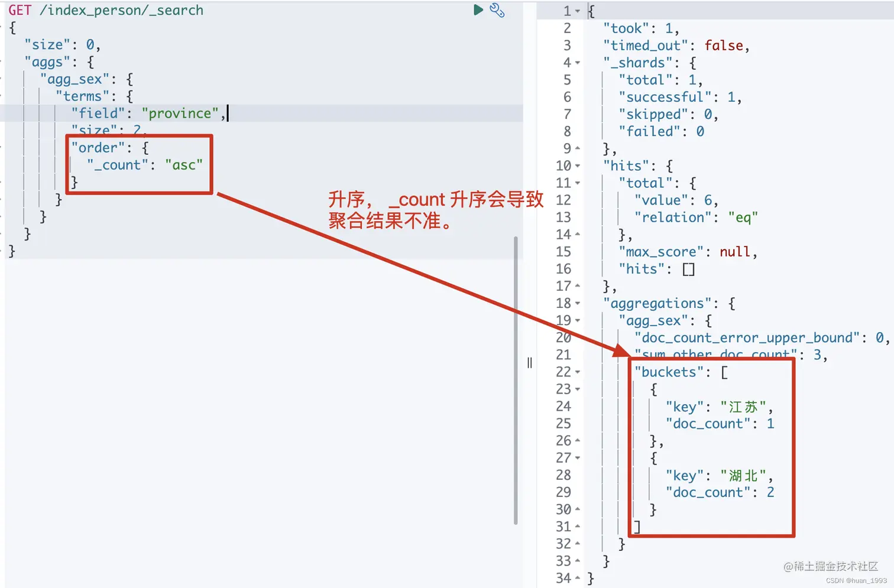Click the "terms" key in request editor
Viewport: 894px width, 588px height.
pyautogui.click(x=83, y=96)
